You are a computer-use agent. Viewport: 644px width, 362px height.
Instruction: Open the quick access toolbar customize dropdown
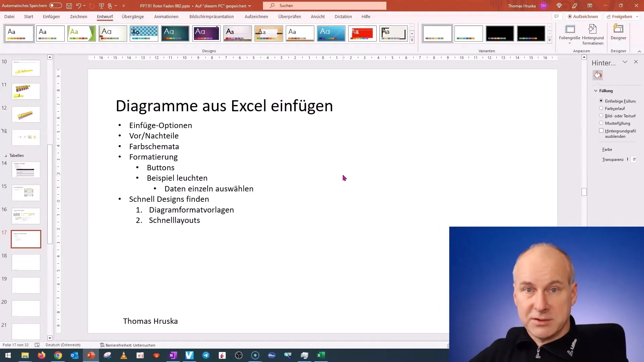[123, 6]
